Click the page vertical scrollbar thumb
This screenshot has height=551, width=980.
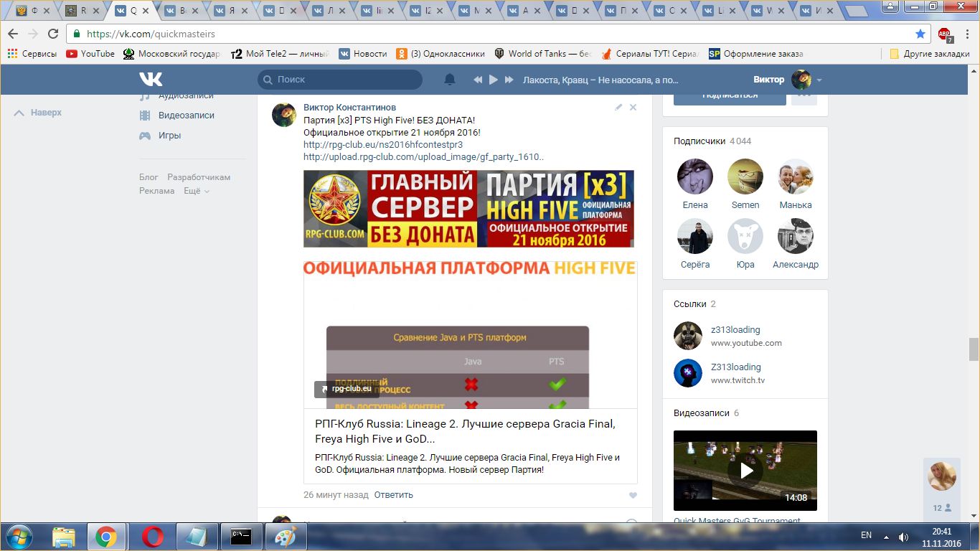[x=974, y=349]
